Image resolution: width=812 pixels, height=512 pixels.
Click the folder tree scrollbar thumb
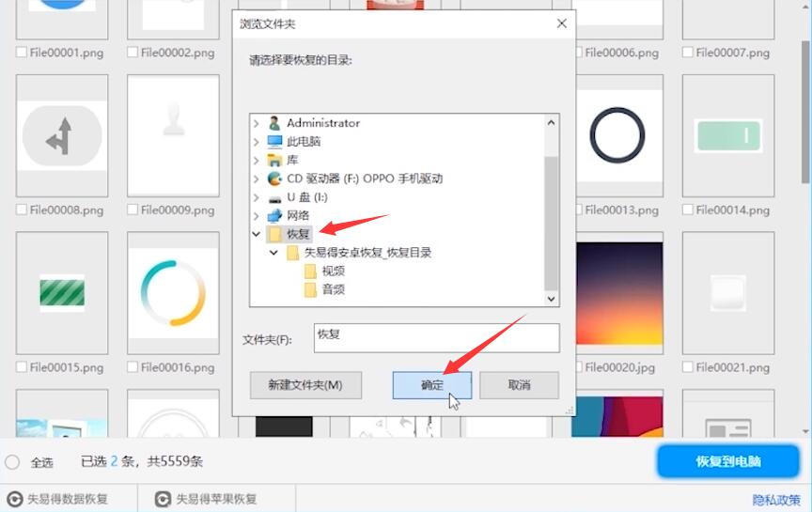click(x=551, y=224)
